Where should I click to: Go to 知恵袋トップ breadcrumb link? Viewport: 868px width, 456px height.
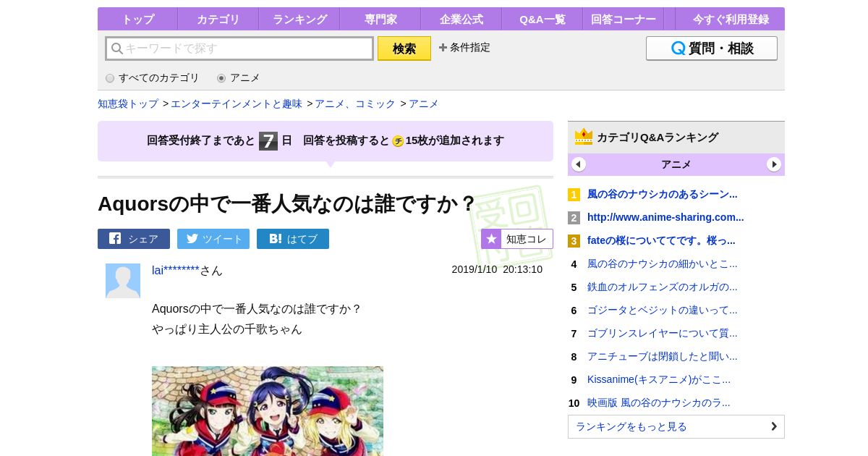128,104
